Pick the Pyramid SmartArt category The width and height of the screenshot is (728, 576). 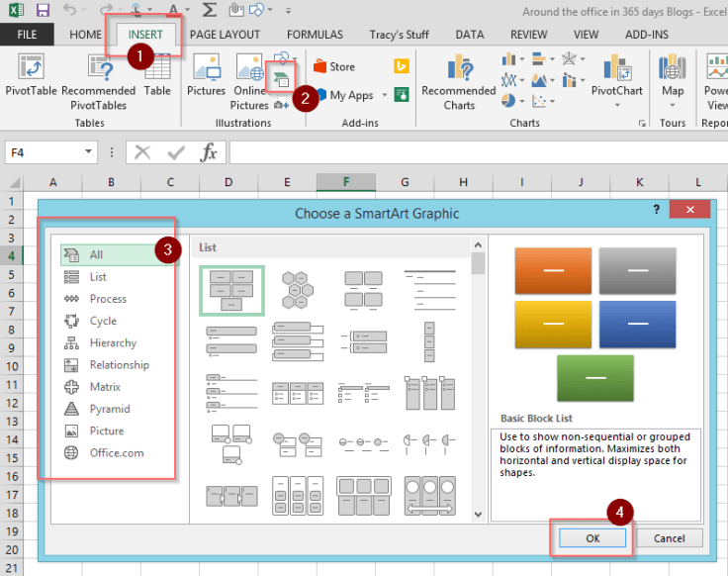point(110,409)
